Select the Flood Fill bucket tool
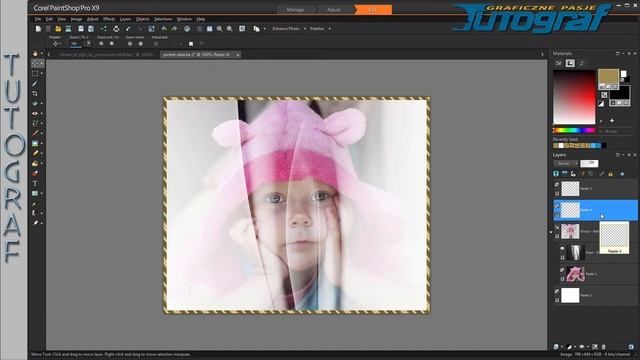The width and height of the screenshot is (640, 360). 35,163
